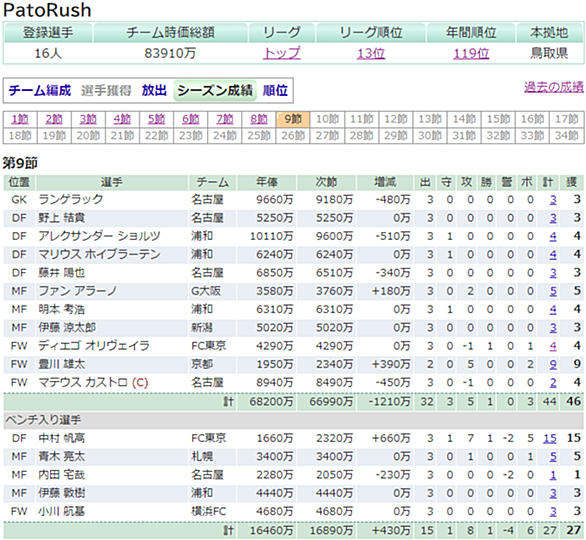Open 中村 帆高's point total 15 link

[x=550, y=438]
